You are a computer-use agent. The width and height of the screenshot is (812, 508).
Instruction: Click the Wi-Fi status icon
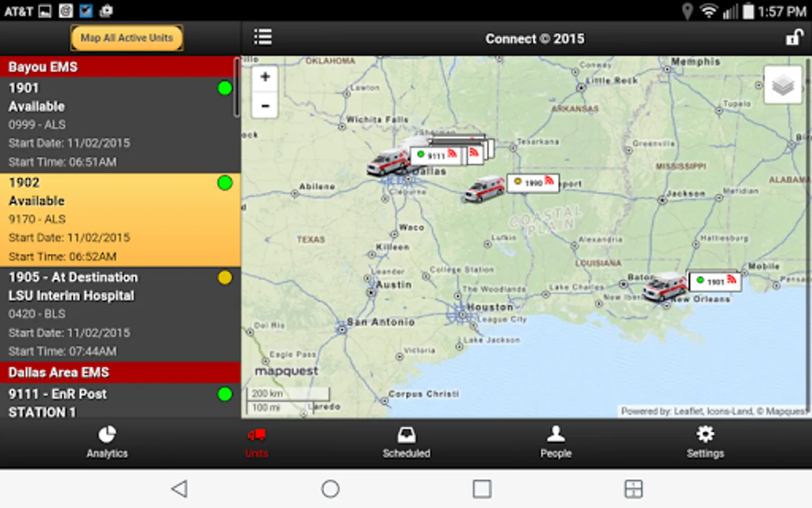[708, 11]
